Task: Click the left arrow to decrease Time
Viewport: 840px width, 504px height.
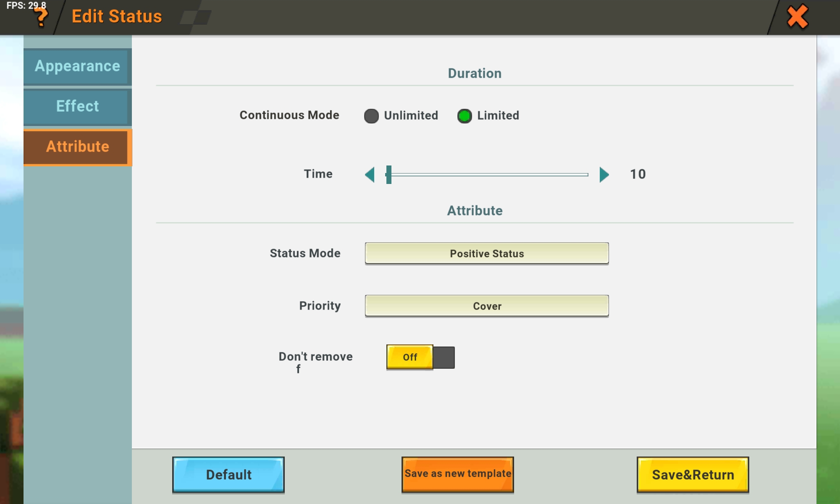Action: point(370,174)
